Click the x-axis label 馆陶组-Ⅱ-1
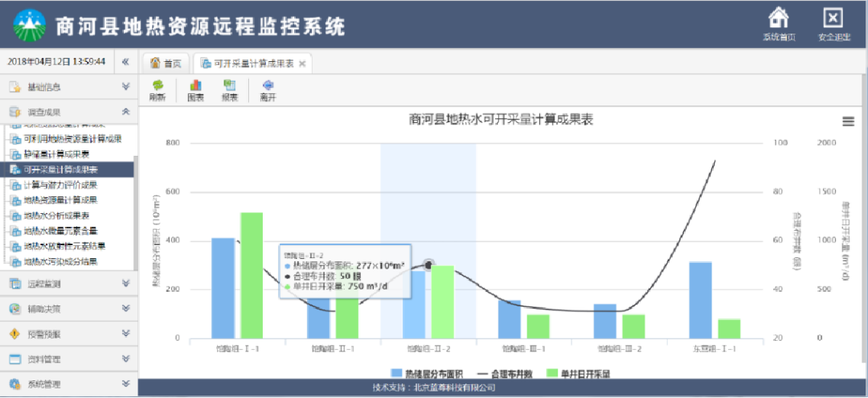 pos(332,349)
